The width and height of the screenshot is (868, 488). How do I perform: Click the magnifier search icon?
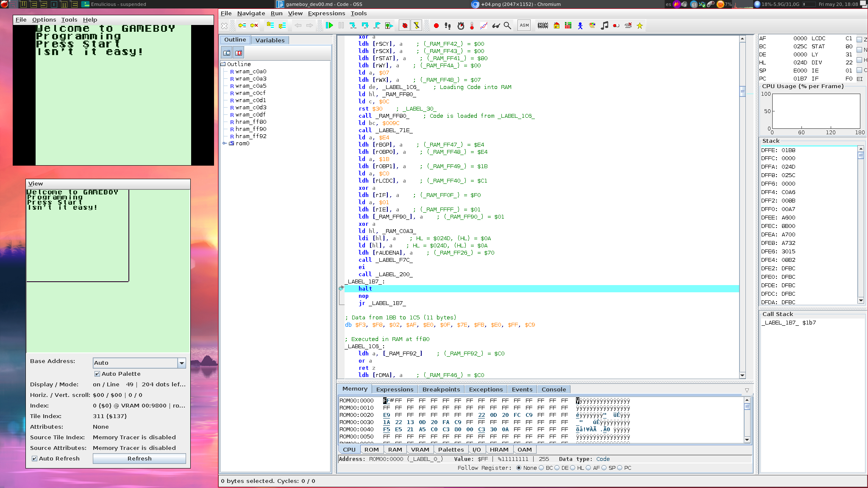point(507,25)
